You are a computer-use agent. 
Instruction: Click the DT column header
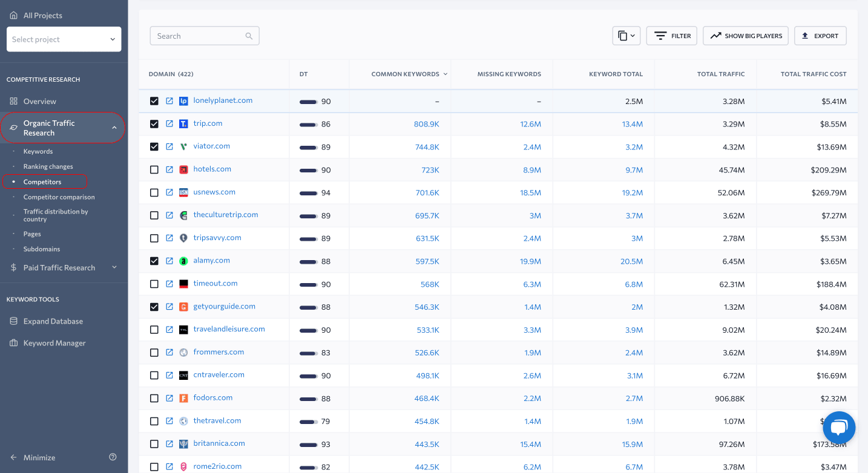click(303, 74)
